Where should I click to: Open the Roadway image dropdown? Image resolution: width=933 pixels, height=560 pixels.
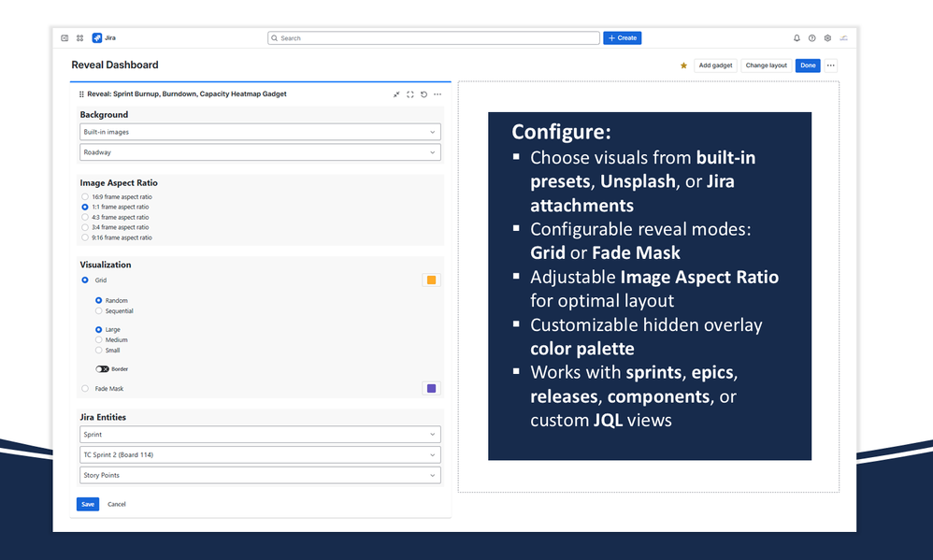tap(260, 152)
